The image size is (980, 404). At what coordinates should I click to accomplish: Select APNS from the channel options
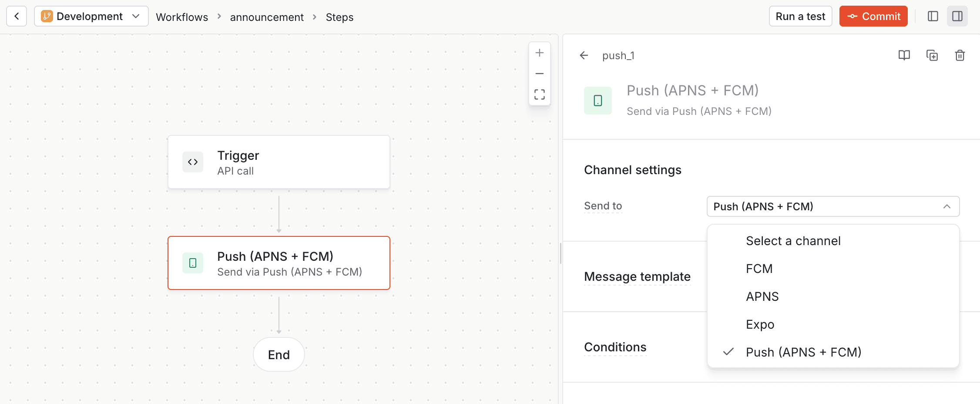[762, 296]
